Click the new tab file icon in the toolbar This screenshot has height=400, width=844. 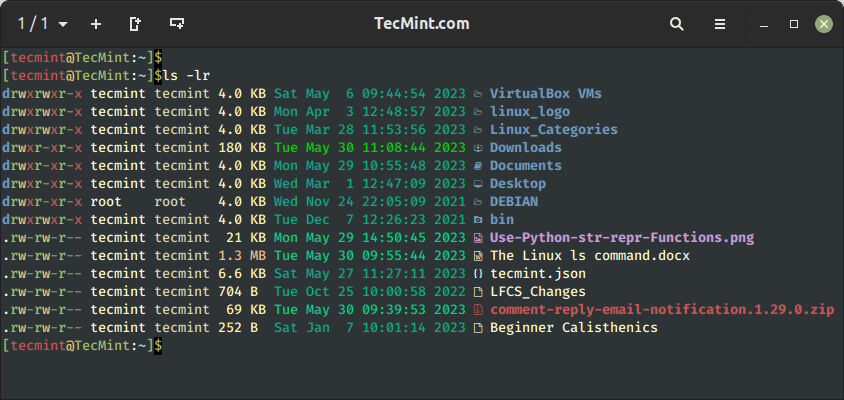tap(135, 24)
